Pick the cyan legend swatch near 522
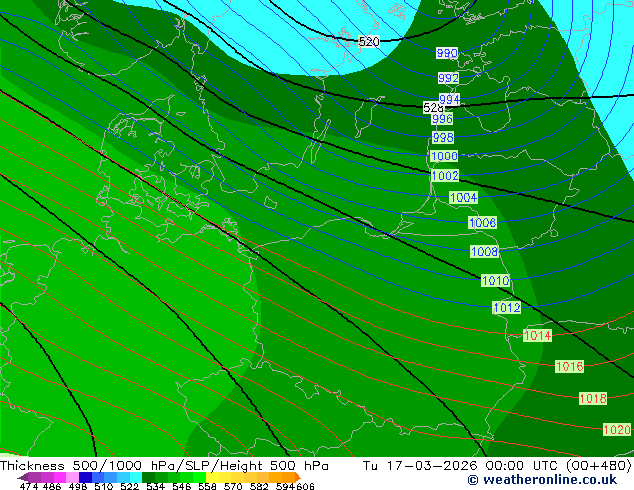 coord(136,477)
